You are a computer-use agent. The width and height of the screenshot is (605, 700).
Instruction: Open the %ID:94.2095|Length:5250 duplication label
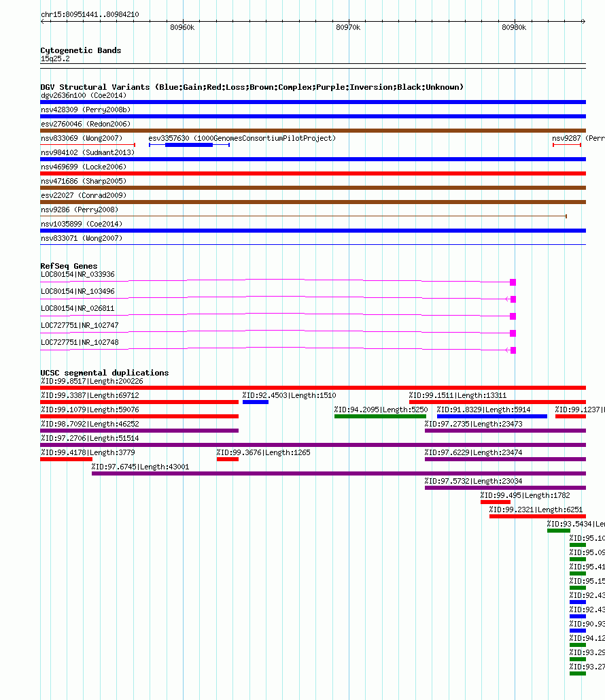click(381, 410)
